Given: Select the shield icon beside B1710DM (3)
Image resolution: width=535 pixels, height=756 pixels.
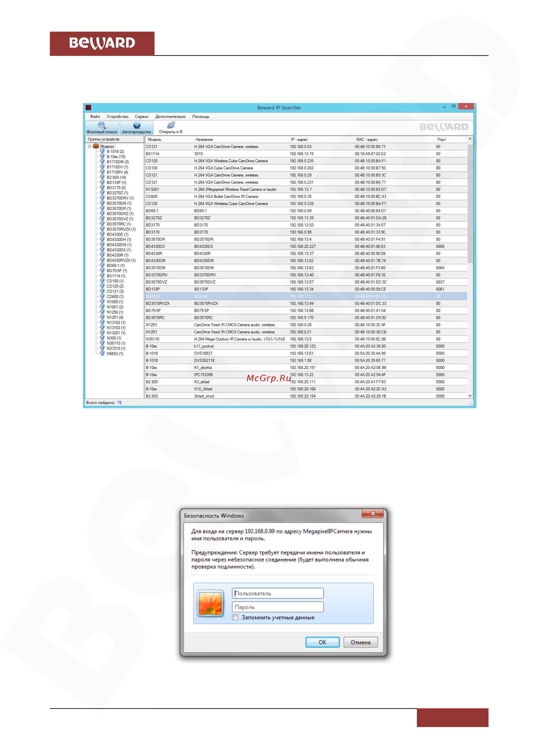Looking at the screenshot, I should [102, 162].
